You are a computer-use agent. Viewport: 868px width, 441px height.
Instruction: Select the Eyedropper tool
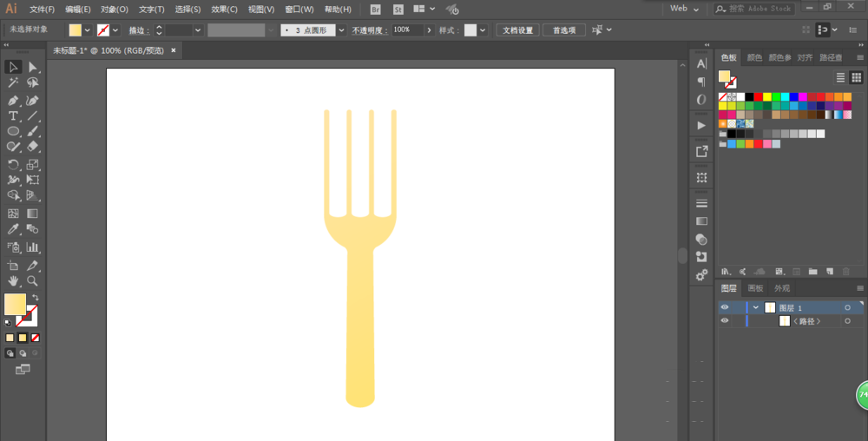pos(13,229)
